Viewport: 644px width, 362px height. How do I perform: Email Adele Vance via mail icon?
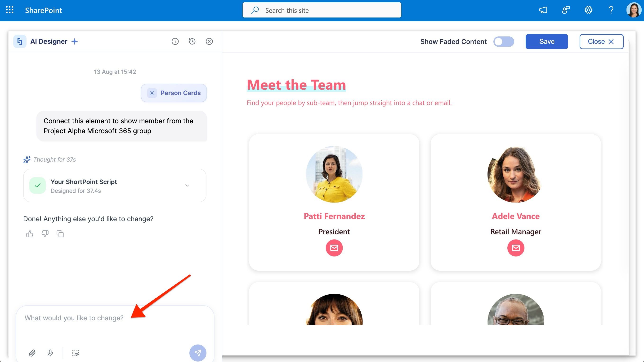click(516, 248)
